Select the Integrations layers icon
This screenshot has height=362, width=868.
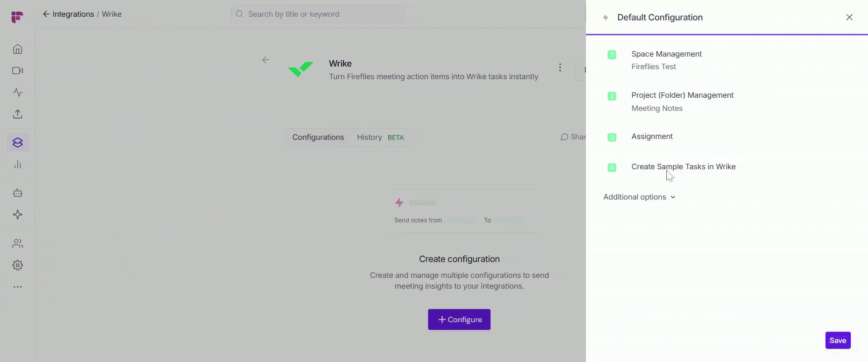tap(18, 143)
